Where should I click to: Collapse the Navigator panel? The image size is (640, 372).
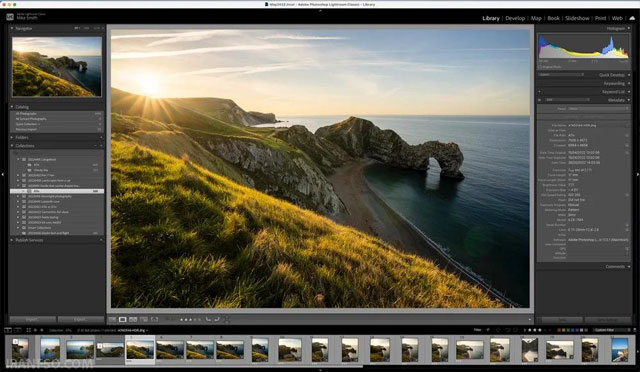coord(12,29)
